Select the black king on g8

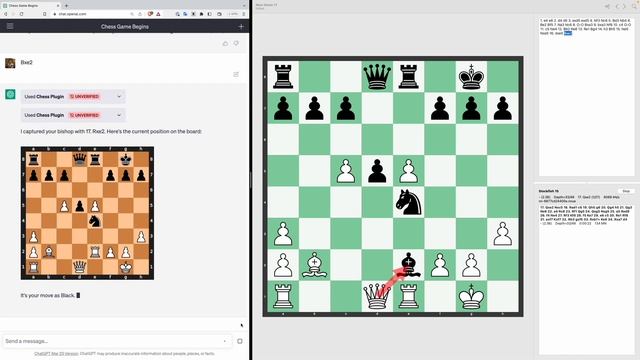click(471, 76)
